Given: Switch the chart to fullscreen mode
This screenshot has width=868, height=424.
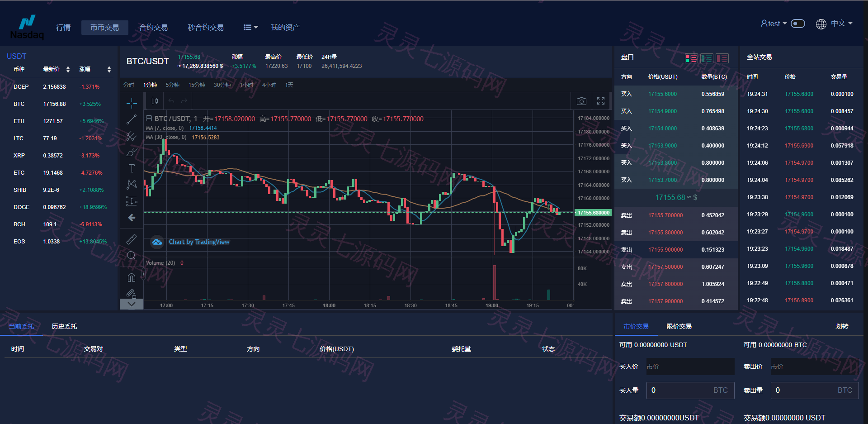Looking at the screenshot, I should (601, 101).
